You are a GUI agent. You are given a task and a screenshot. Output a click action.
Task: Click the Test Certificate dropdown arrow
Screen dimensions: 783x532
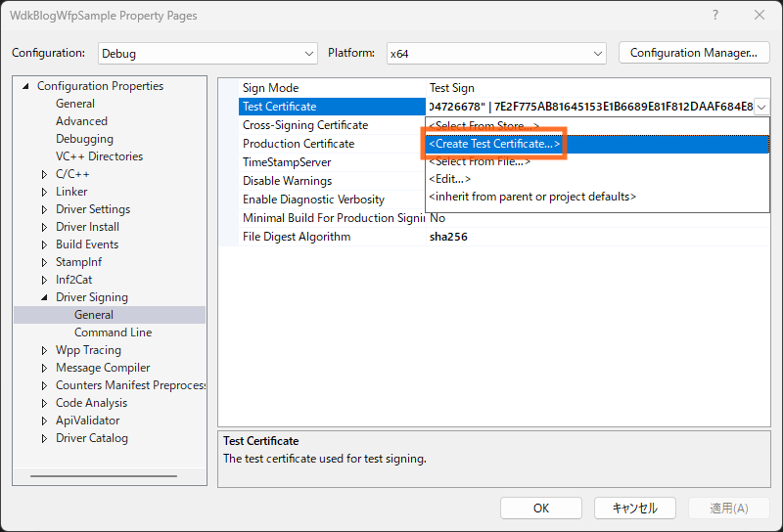click(x=761, y=107)
